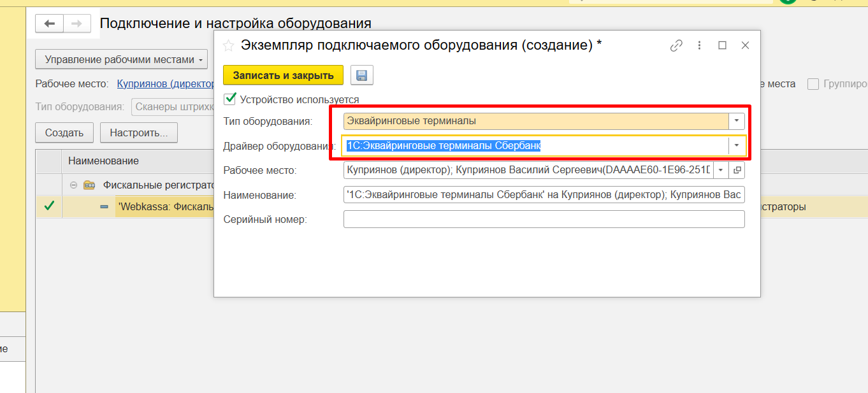868x393 pixels.
Task: Click the back navigation arrow
Action: tap(50, 24)
